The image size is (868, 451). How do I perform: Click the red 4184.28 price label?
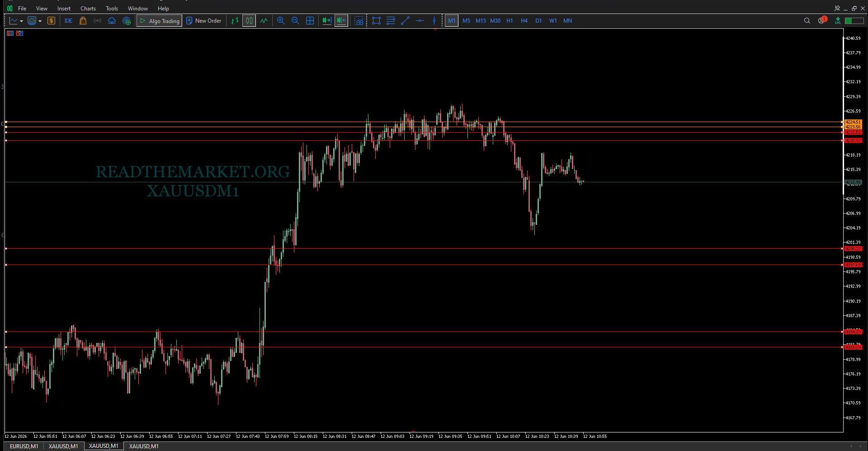[853, 332]
